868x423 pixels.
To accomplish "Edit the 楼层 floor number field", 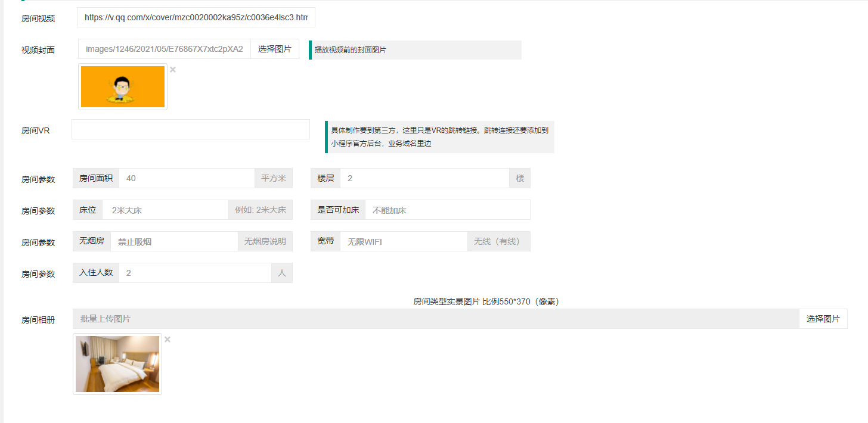I will click(424, 178).
